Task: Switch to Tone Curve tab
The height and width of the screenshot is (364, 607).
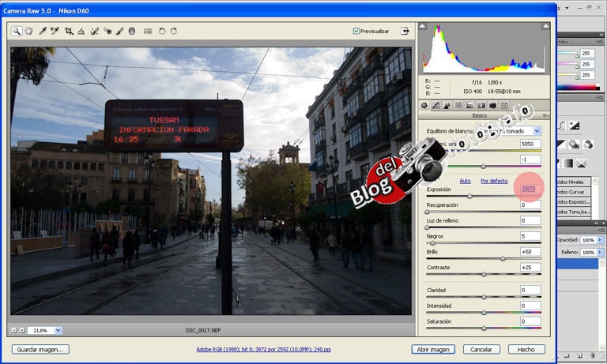Action: [x=436, y=105]
